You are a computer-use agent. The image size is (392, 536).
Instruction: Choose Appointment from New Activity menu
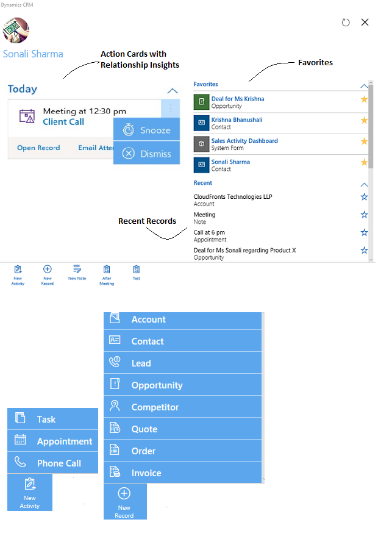coord(52,441)
